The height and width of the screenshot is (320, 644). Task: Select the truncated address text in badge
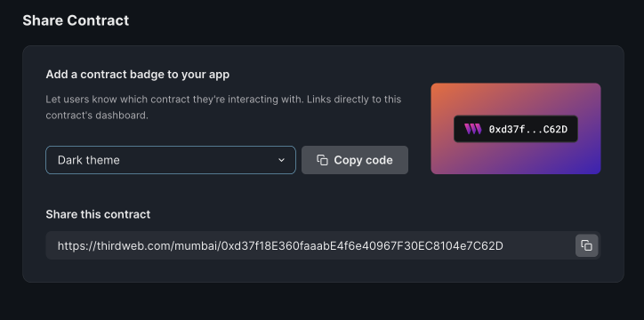(x=528, y=130)
